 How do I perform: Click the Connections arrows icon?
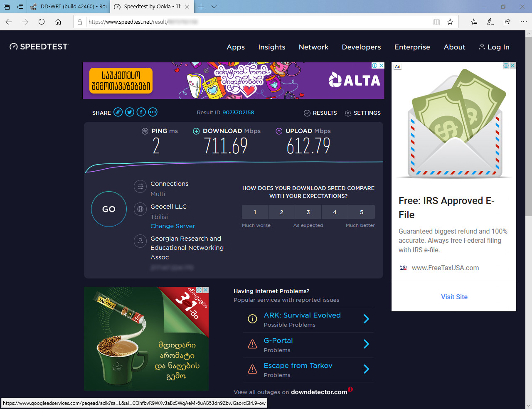tap(140, 186)
